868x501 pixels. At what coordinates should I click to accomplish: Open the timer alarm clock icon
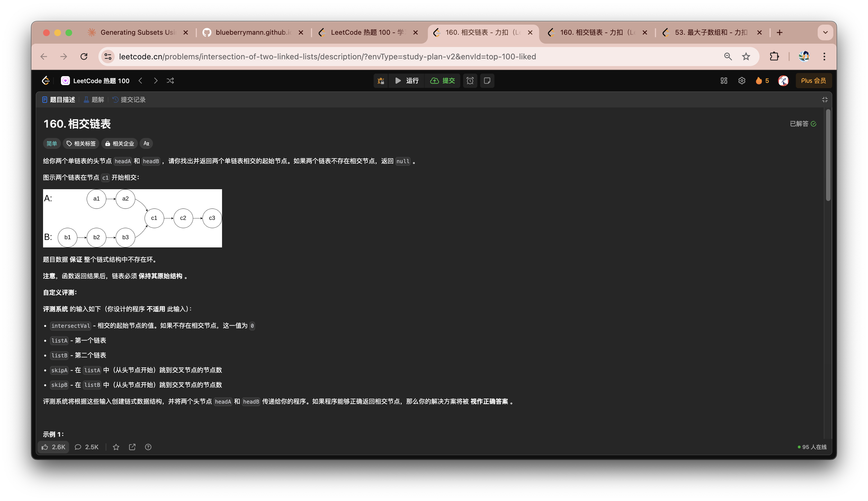[x=470, y=81]
